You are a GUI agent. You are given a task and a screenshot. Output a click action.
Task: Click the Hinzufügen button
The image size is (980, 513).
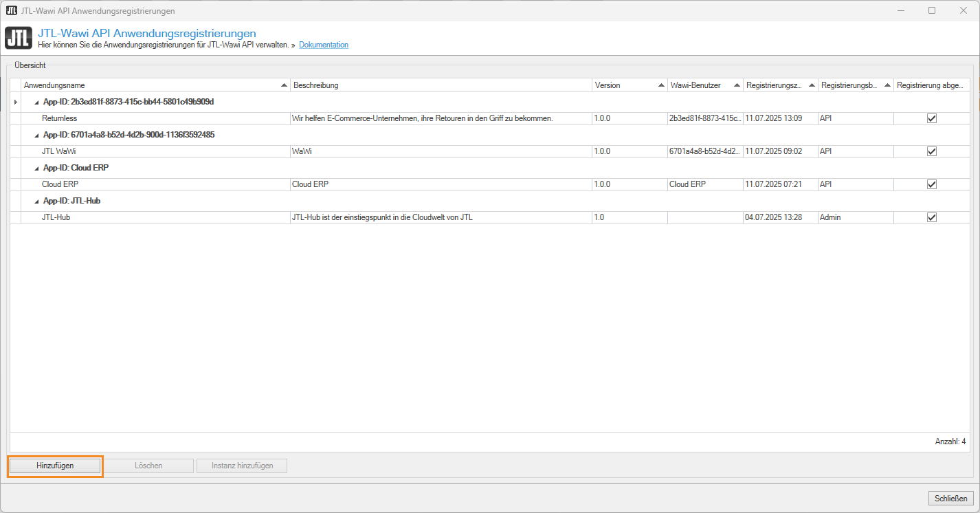(55, 466)
